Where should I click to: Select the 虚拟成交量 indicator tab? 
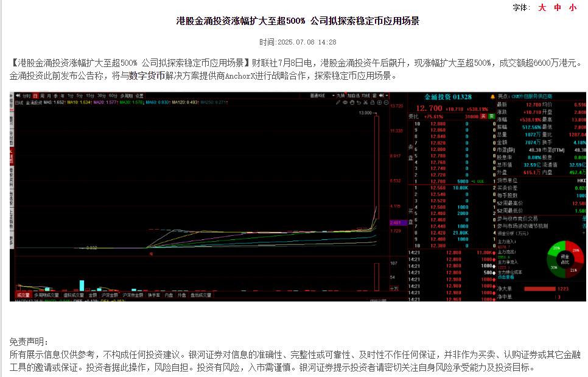(74, 295)
